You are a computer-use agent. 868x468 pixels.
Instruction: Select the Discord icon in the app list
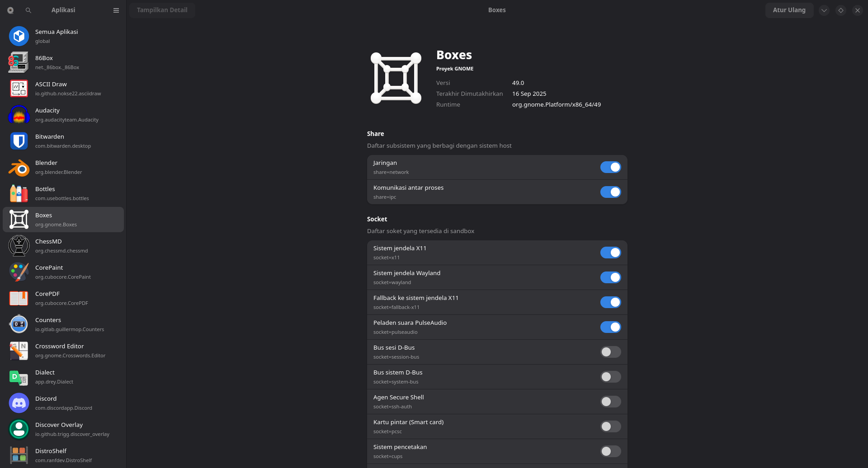click(x=19, y=403)
